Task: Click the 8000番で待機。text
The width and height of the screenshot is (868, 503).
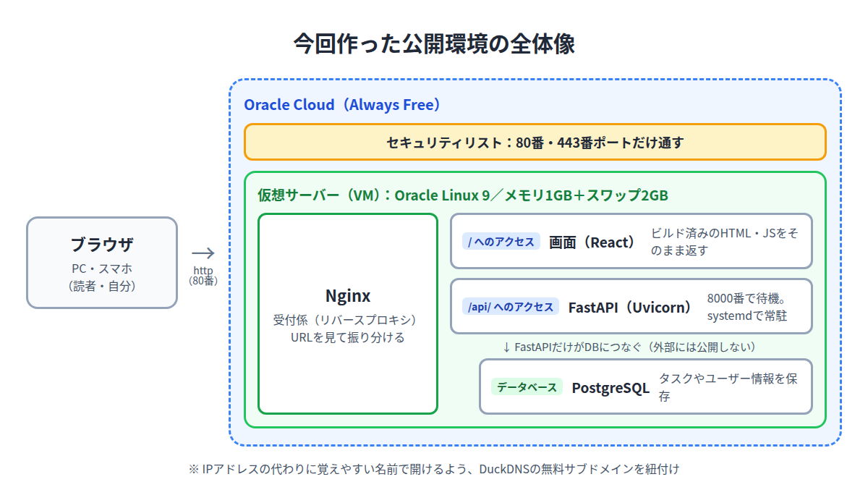Action: 746,298
